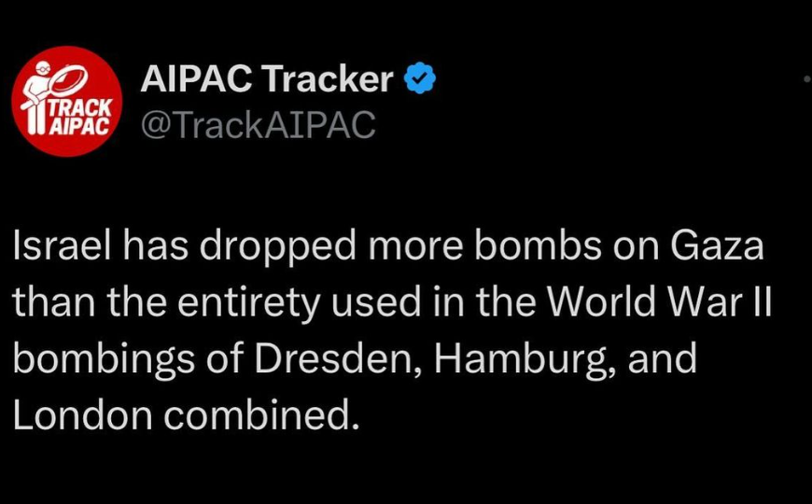The width and height of the screenshot is (812, 504).
Task: Open the @TrackAIPAC handle link
Action: [258, 123]
